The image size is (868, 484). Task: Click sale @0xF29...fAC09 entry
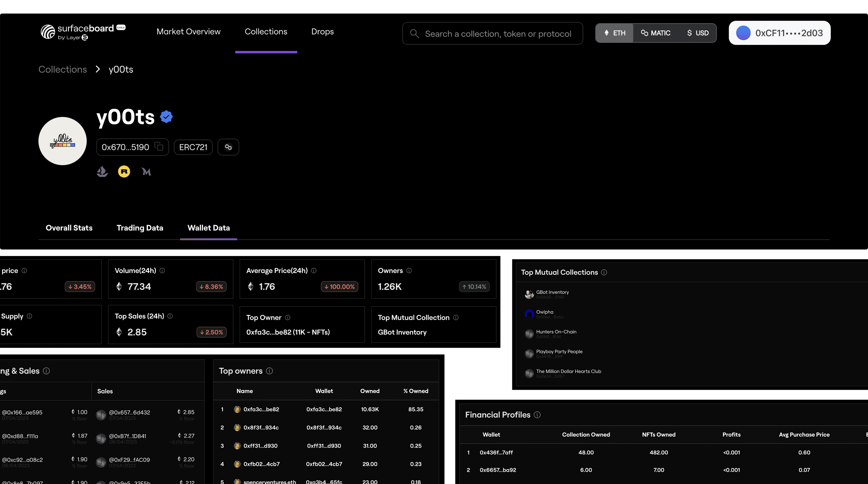click(x=146, y=462)
